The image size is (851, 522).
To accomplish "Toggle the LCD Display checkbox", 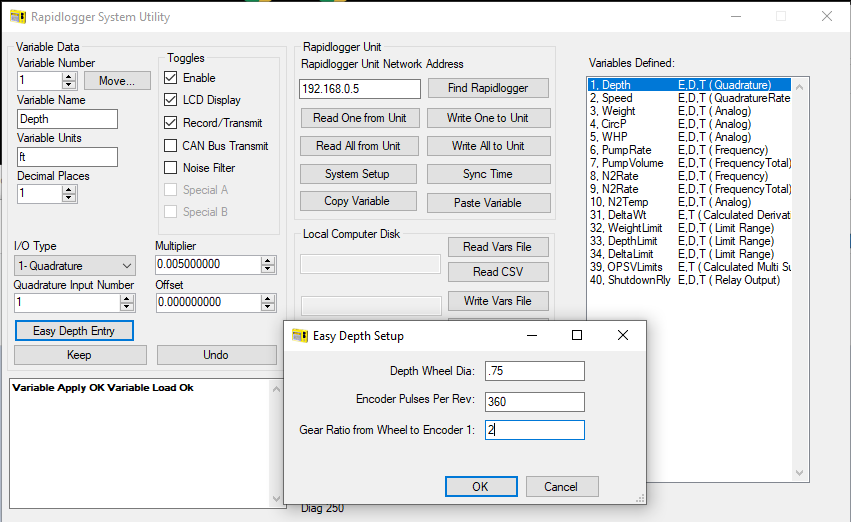I will (x=170, y=100).
